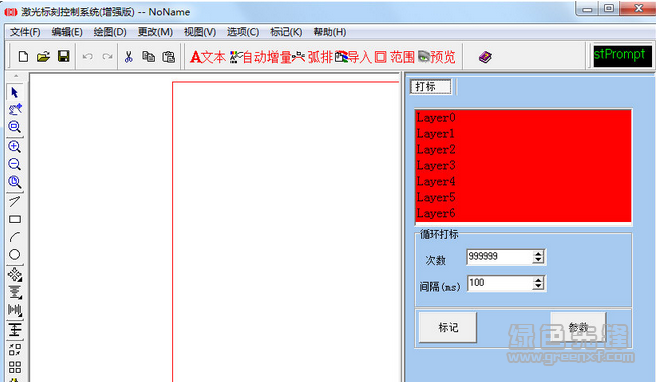Save the document with floppy icon
Image resolution: width=656 pixels, height=382 pixels.
[64, 56]
